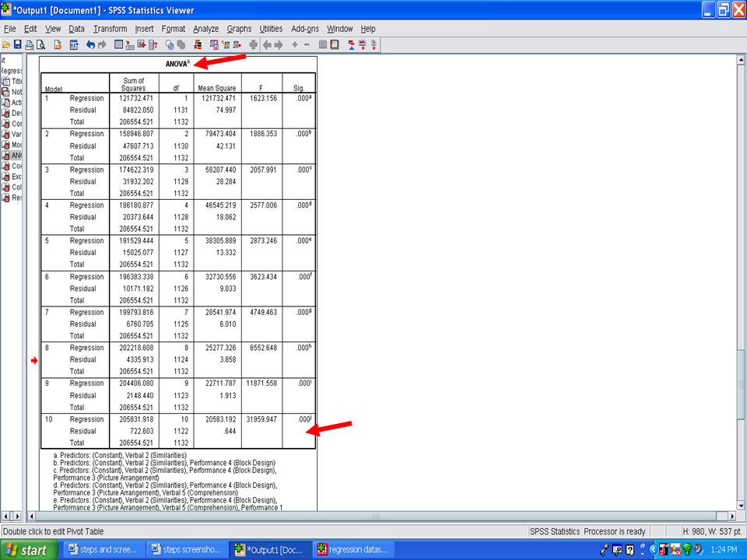This screenshot has height=560, width=747.
Task: Select the Title item in outline tree
Action: pyautogui.click(x=14, y=81)
